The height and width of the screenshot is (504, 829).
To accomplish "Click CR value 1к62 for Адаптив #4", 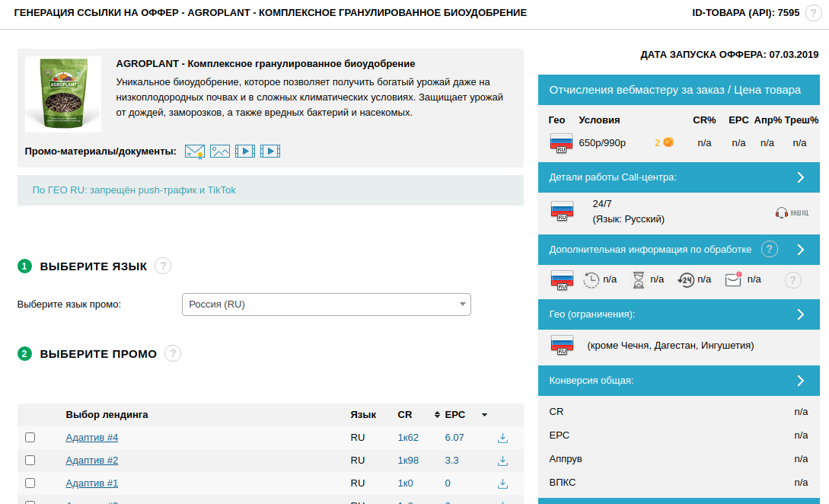I will [408, 437].
